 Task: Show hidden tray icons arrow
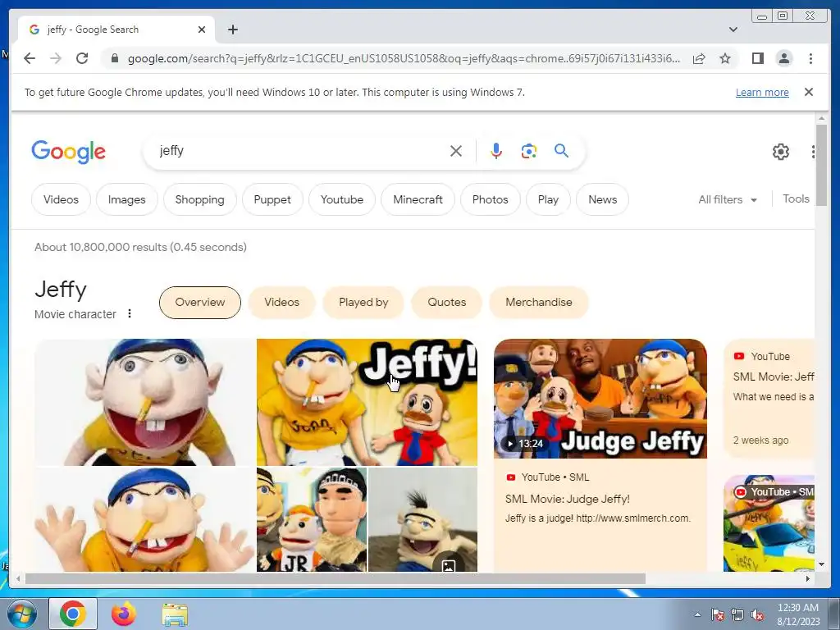[697, 614]
